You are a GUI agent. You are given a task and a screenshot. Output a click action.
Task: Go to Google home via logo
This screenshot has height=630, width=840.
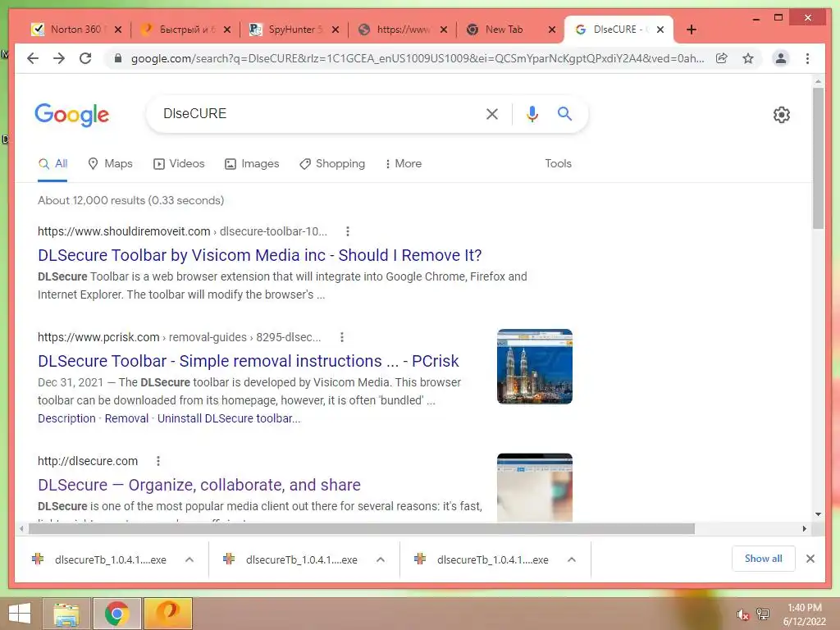pos(72,115)
